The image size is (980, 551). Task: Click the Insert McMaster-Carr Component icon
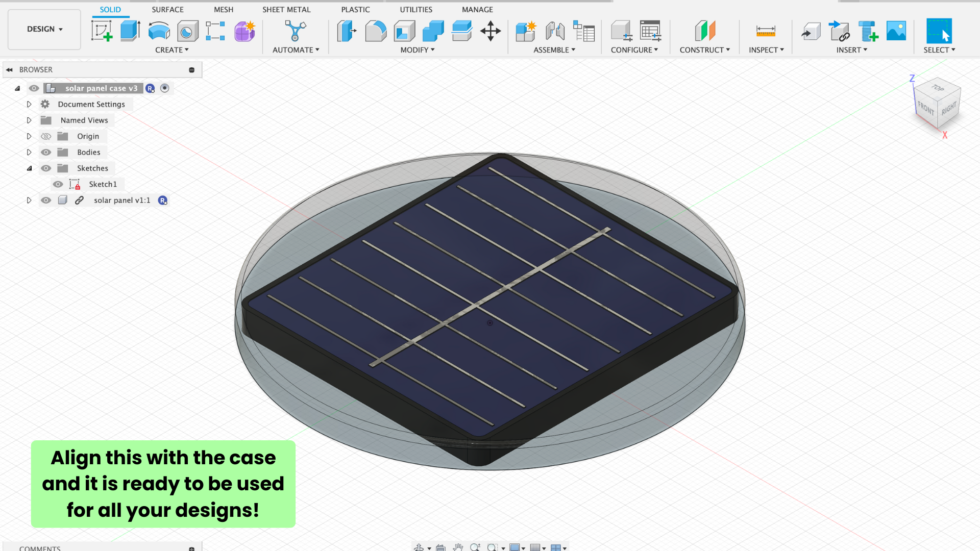[868, 31]
